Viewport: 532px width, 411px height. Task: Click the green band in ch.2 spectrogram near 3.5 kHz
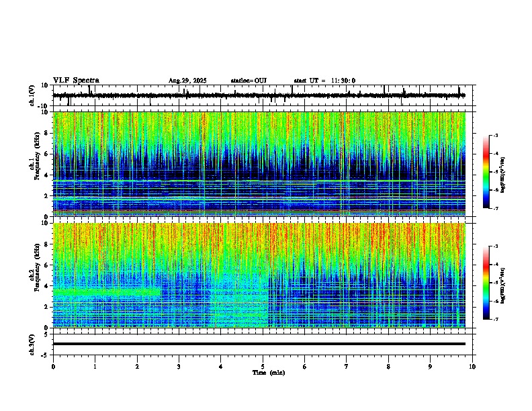point(107,291)
